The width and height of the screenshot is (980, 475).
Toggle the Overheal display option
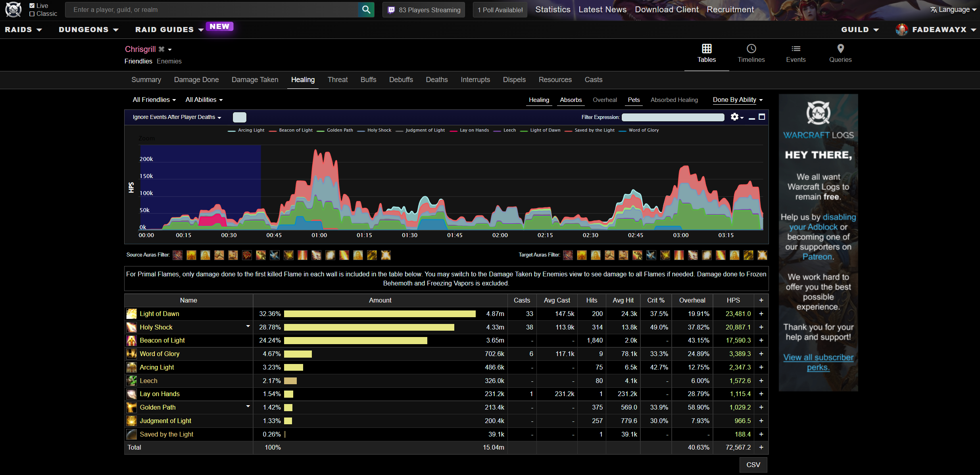click(x=604, y=100)
